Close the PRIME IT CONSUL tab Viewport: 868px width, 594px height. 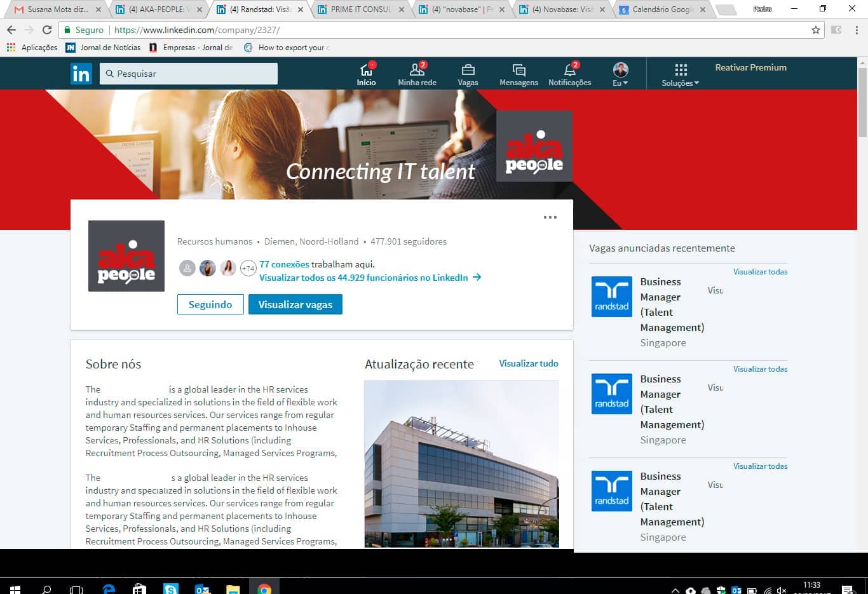[x=401, y=10]
